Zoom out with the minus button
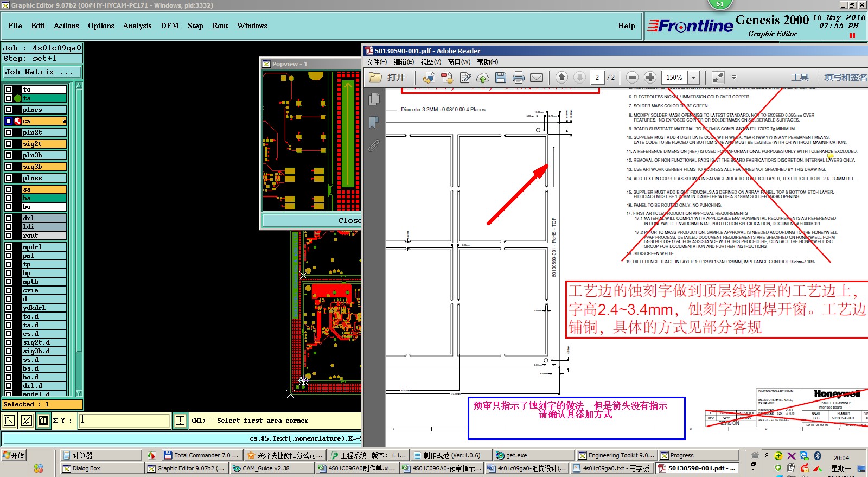Viewport: 868px width, 477px height. 631,78
